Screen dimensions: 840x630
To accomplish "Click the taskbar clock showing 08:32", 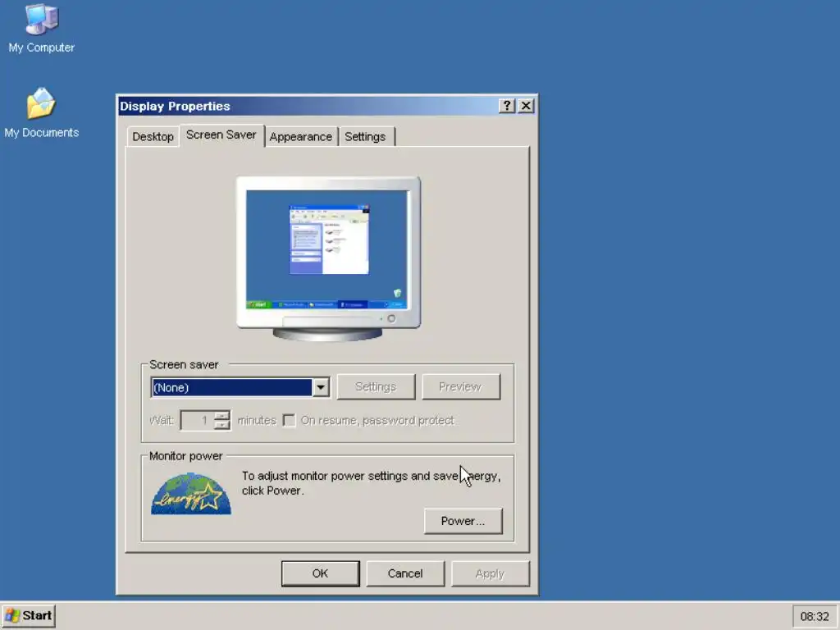I will pyautogui.click(x=815, y=617).
